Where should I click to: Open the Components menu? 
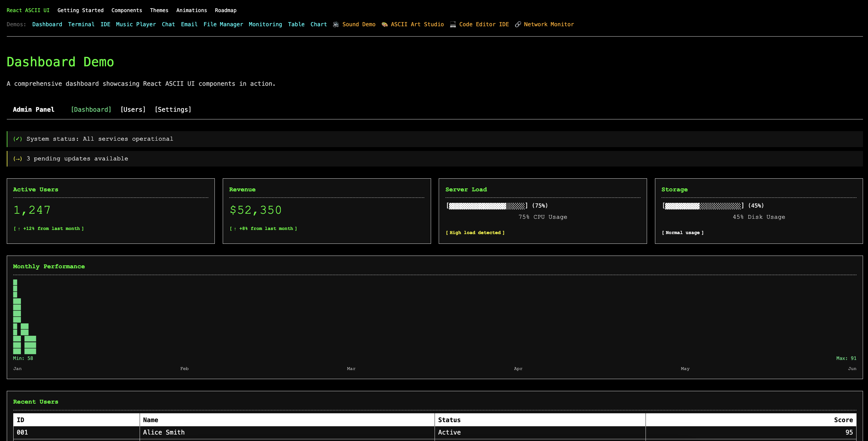point(126,10)
